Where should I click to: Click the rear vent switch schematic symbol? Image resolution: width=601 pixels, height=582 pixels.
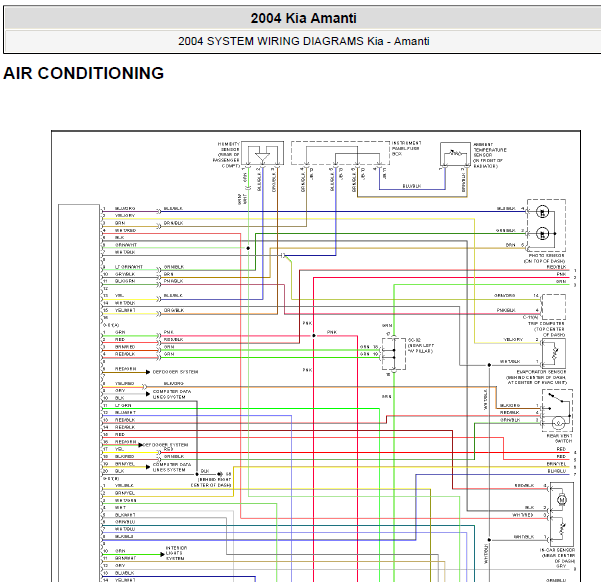point(558,411)
